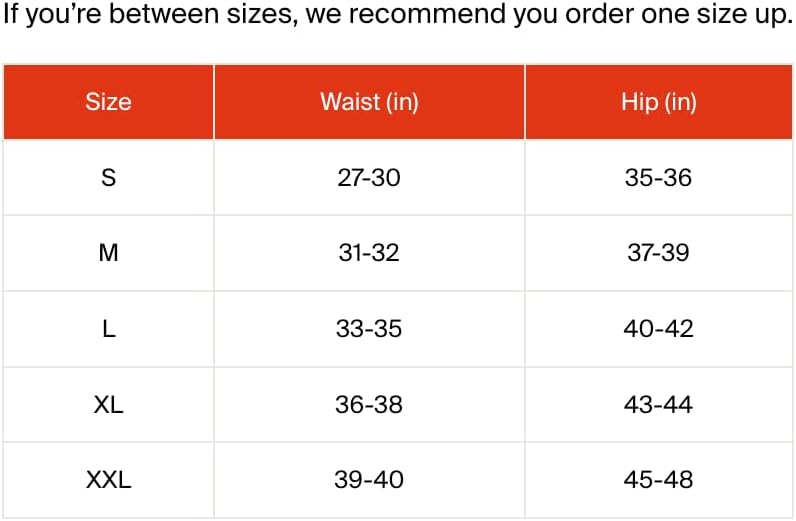Screen dimensions: 796x521
Task: Click the 33-35 waist cell
Action: (x=368, y=329)
